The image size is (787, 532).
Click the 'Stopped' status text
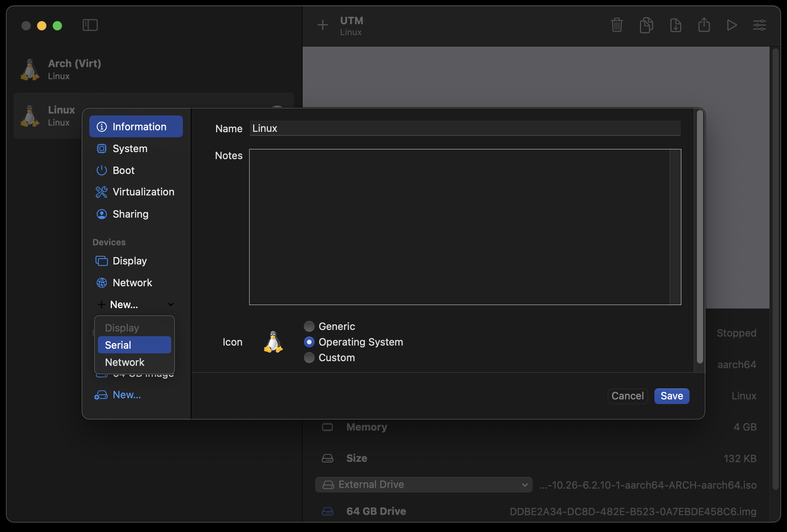pyautogui.click(x=736, y=333)
